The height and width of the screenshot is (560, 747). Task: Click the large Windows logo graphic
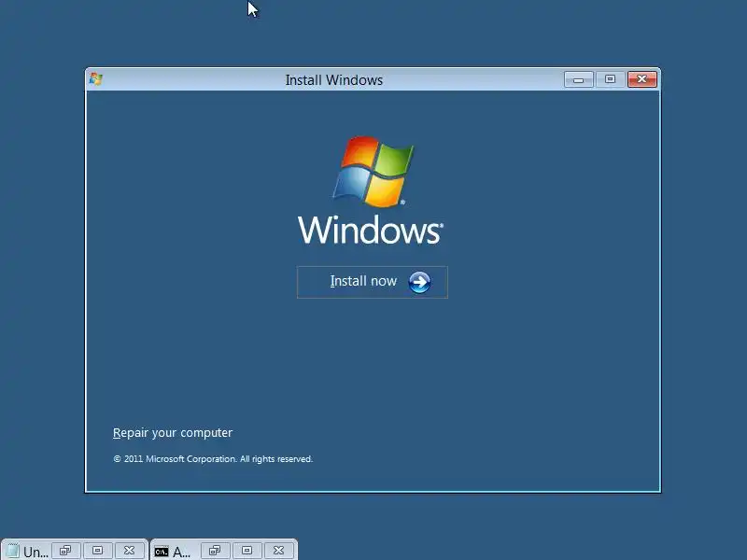tap(373, 172)
